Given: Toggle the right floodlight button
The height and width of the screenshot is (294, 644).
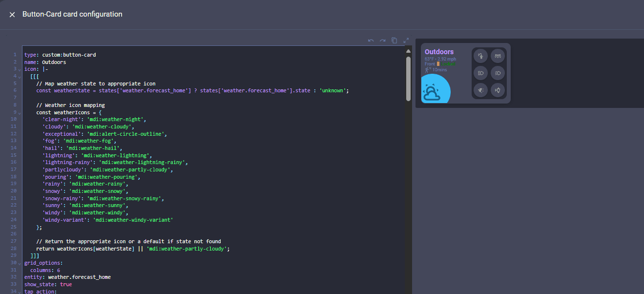Looking at the screenshot, I should click(x=498, y=73).
